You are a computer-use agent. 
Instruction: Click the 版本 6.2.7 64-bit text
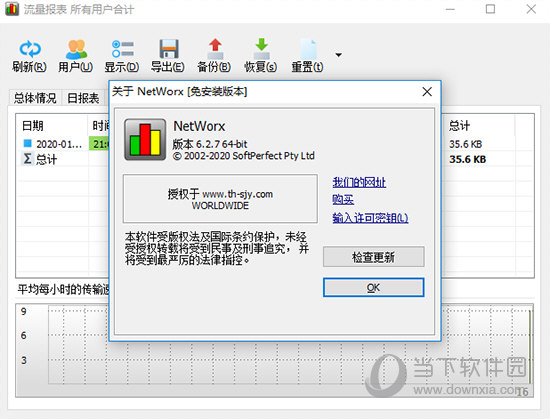(210, 144)
